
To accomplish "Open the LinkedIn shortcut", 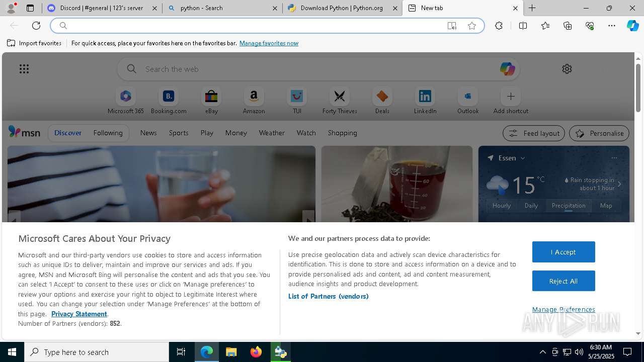I will click(x=425, y=101).
